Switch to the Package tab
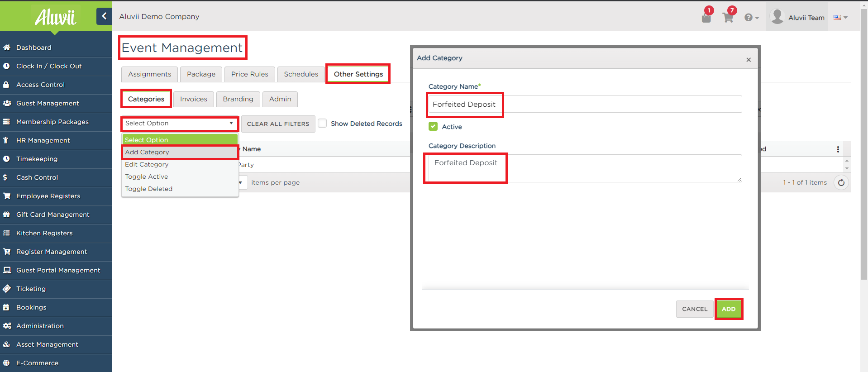The height and width of the screenshot is (372, 868). coord(201,74)
